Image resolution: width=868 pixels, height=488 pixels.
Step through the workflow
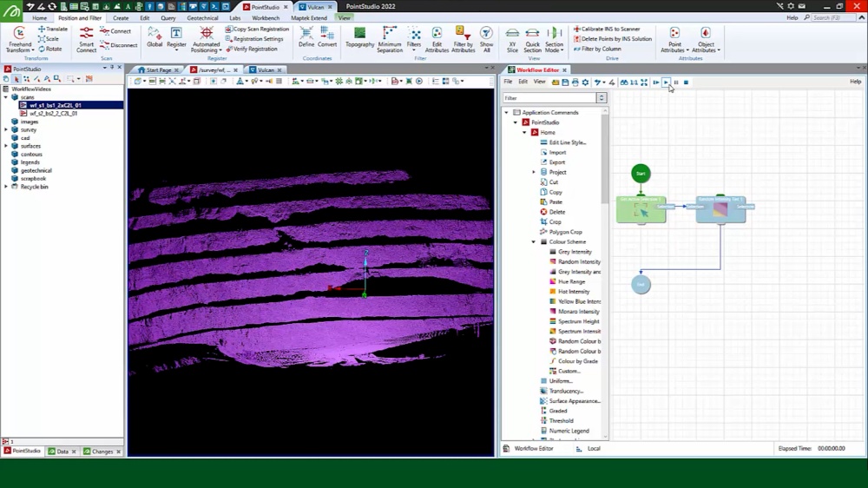coord(656,82)
